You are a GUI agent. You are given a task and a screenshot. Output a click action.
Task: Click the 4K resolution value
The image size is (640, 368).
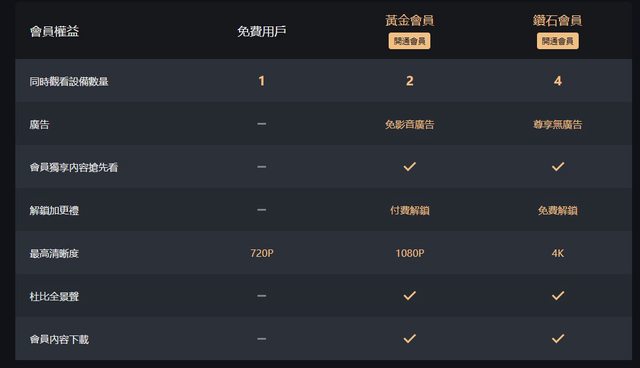tap(558, 253)
